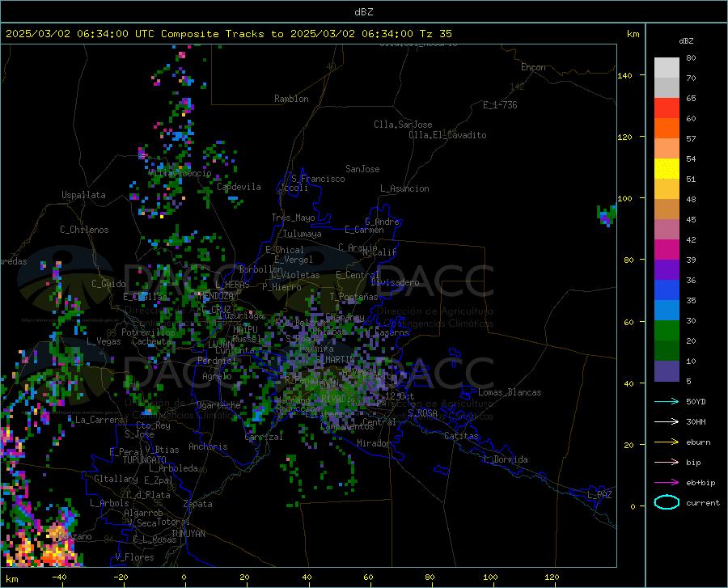The image size is (728, 588).
Task: Click the Anchoris label
Action: click(208, 447)
